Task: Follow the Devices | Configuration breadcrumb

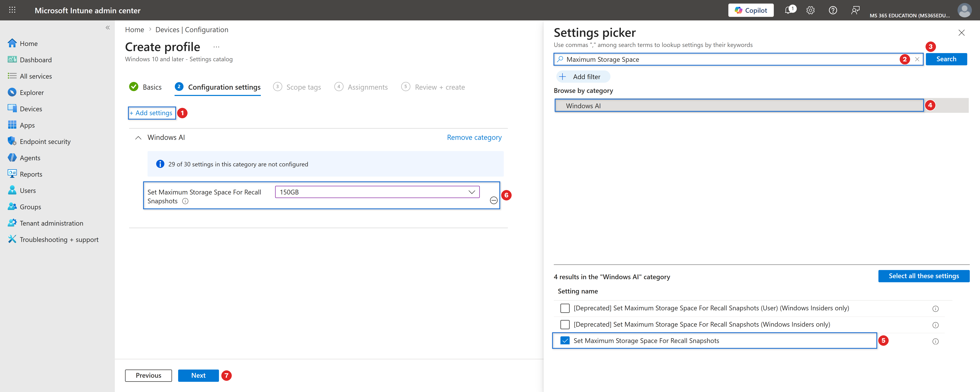Action: [192, 30]
